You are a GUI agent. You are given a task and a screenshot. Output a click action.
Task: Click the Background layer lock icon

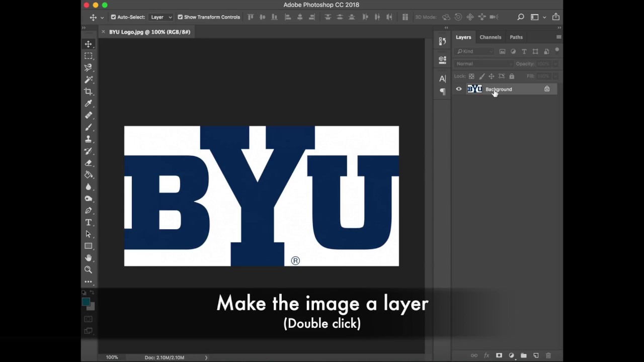pos(547,89)
